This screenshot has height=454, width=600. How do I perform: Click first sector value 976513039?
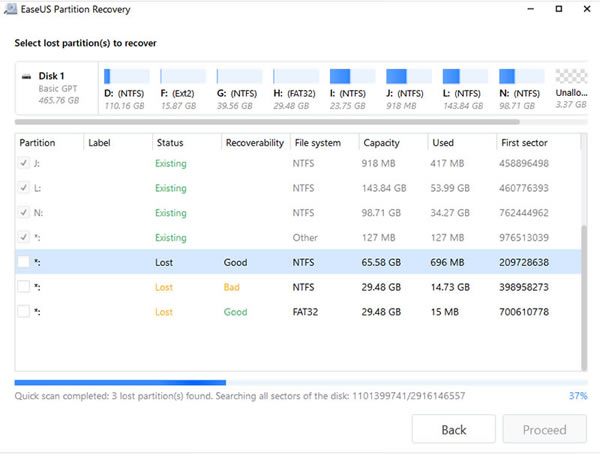pyautogui.click(x=524, y=238)
